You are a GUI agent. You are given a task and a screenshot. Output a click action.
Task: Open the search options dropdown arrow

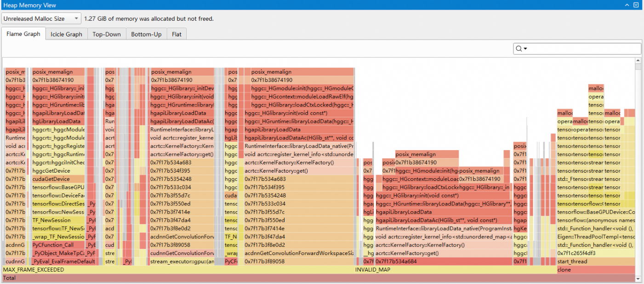coord(525,49)
